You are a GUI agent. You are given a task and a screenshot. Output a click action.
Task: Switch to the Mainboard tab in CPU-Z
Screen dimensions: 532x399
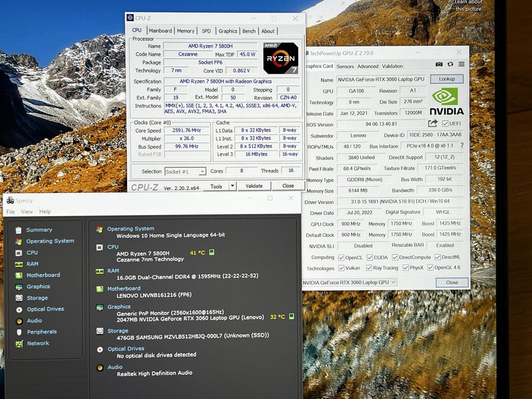tap(160, 31)
